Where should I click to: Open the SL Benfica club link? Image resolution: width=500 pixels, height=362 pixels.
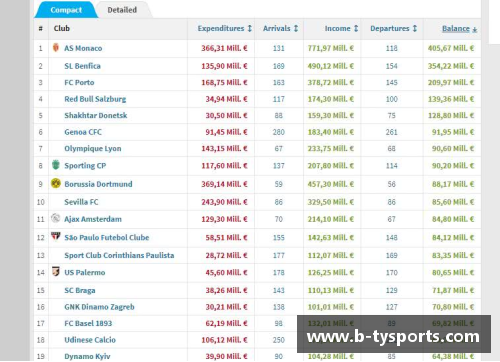pos(82,66)
